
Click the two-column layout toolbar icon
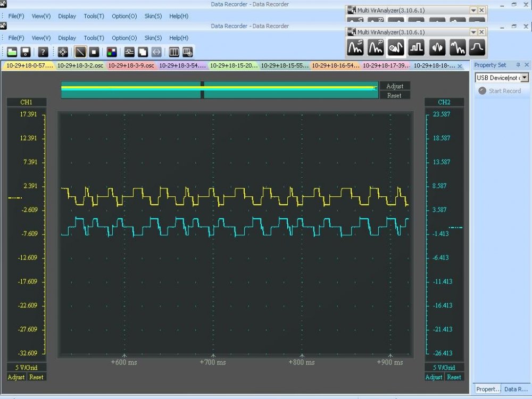click(x=173, y=52)
